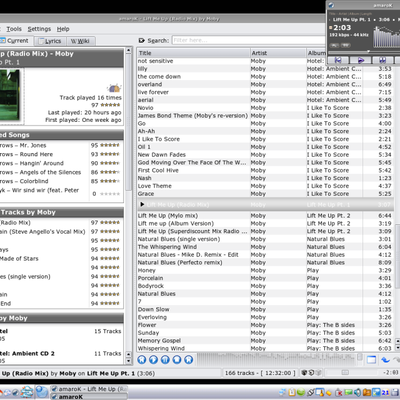The height and width of the screenshot is (400, 400).
Task: Select the 'Memory Gospel' playlist row
Action: 265,341
